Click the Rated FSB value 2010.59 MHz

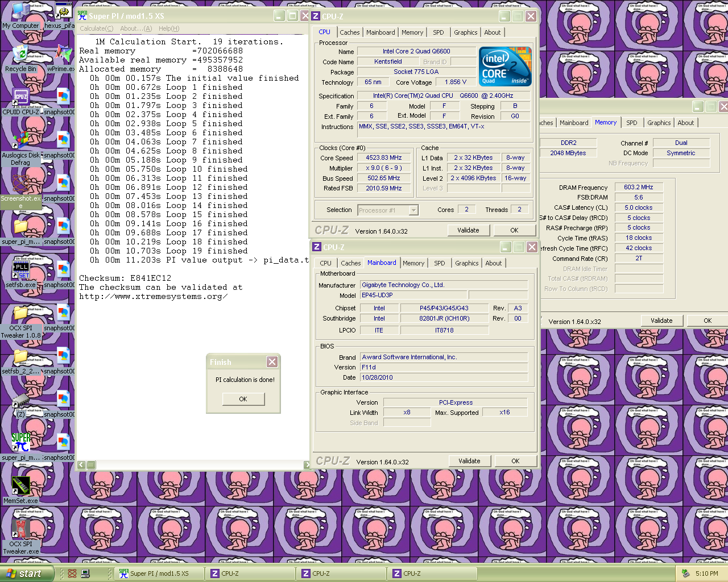click(x=384, y=188)
